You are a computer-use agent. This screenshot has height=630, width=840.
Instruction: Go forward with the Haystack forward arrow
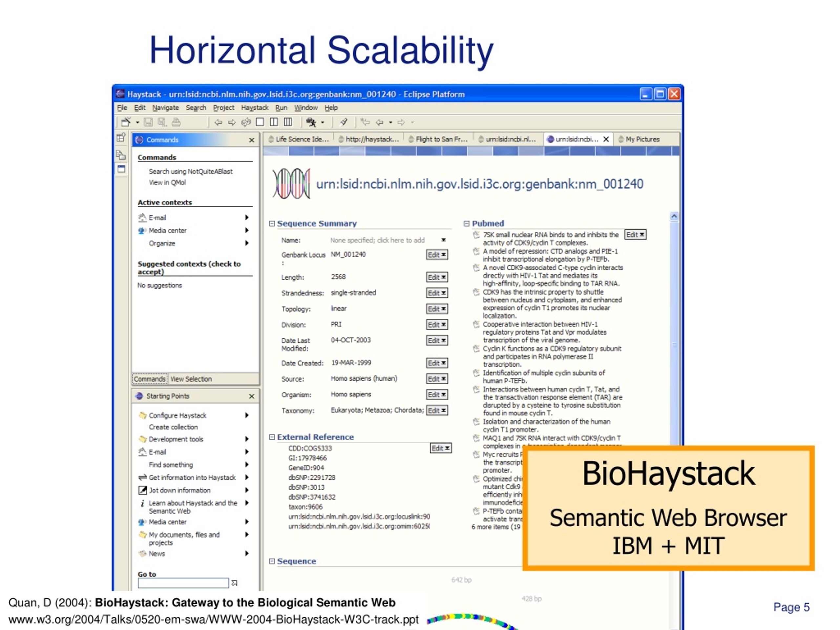click(232, 122)
